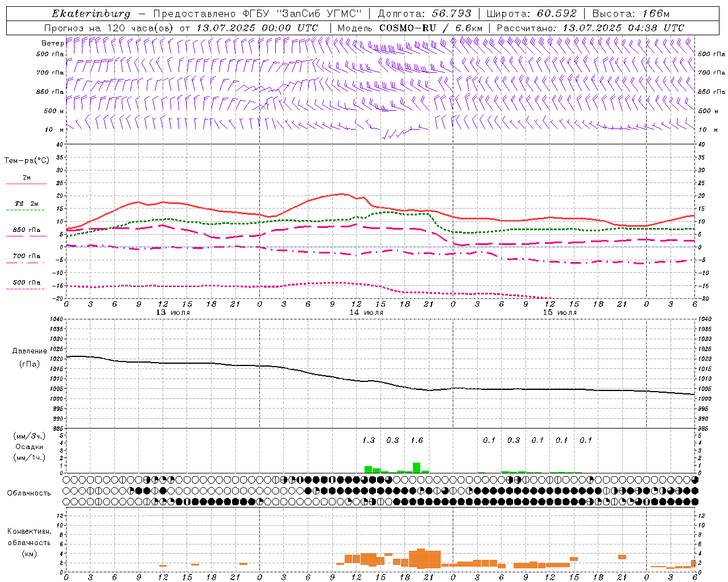Click the Осадки precipitation label
The height and width of the screenshot is (582, 728).
point(29,447)
